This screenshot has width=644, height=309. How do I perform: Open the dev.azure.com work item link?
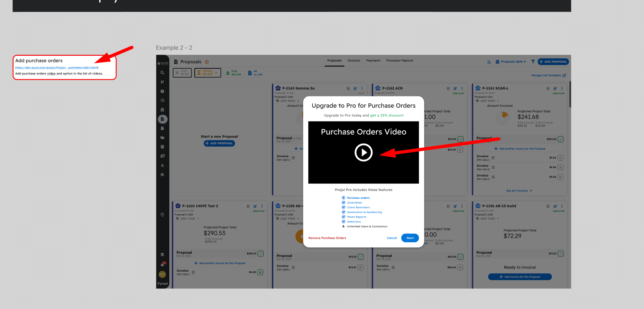(57, 67)
